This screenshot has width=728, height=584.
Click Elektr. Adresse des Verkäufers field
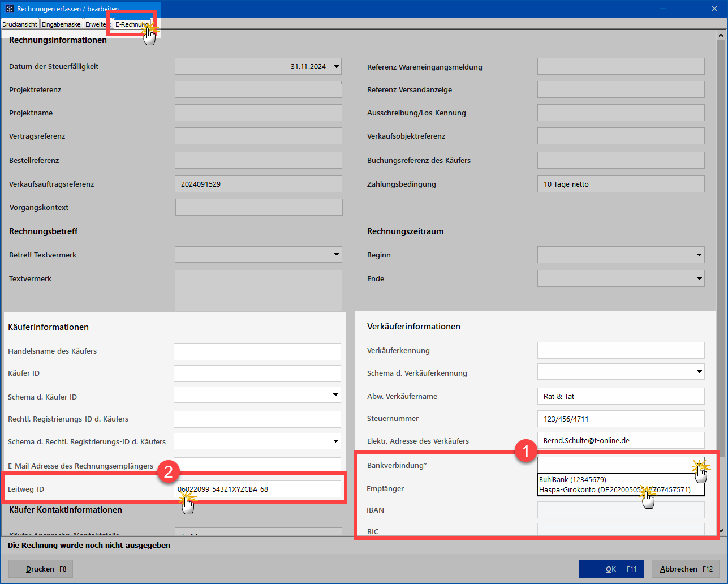[621, 440]
